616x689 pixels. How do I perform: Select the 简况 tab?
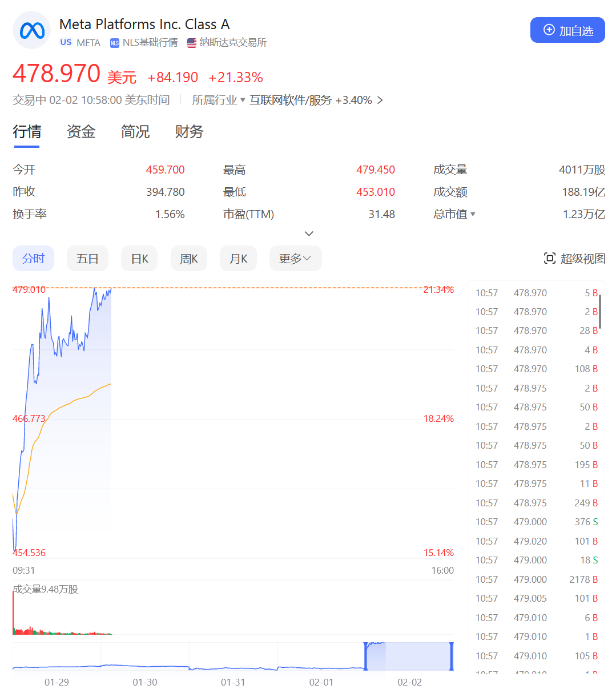coord(135,132)
